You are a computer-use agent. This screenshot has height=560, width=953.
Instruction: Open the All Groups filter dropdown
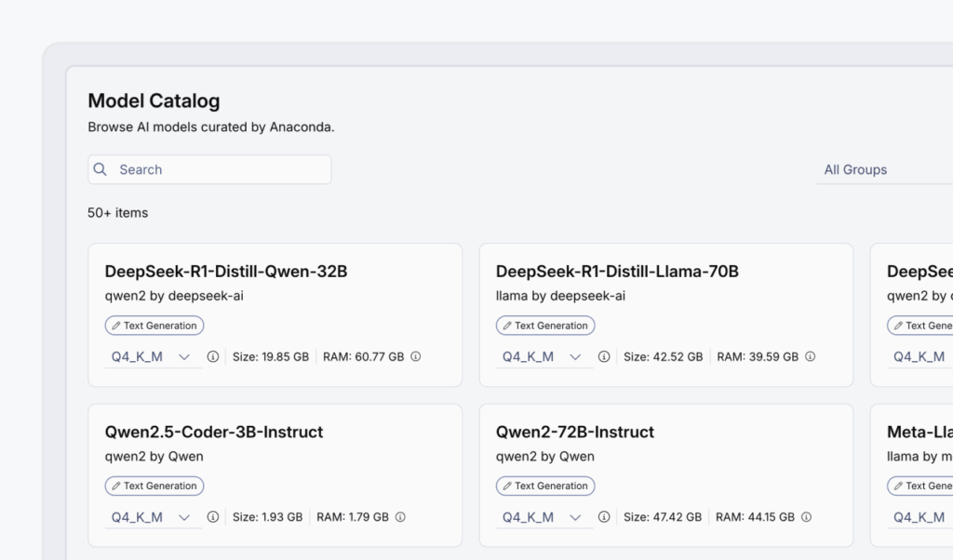pos(884,169)
